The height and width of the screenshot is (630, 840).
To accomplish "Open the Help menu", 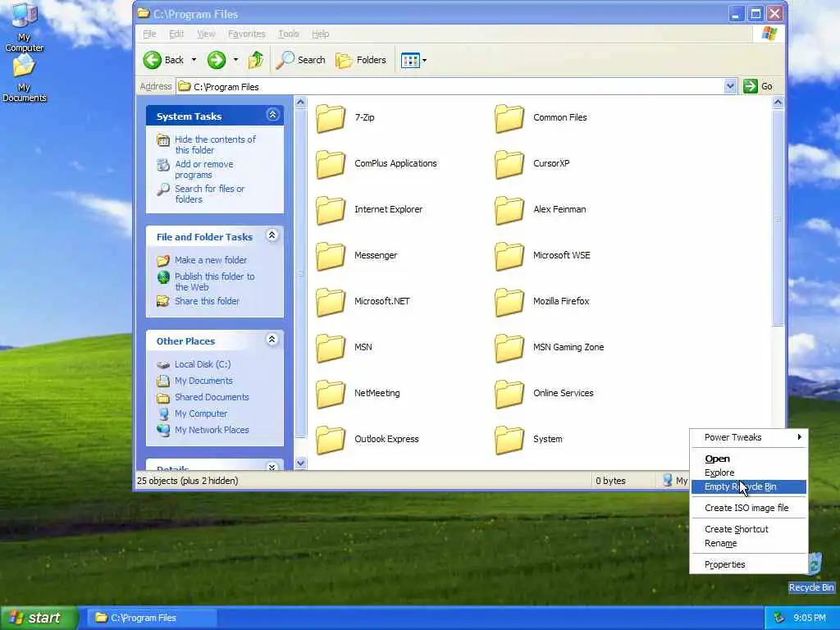I will pos(321,34).
